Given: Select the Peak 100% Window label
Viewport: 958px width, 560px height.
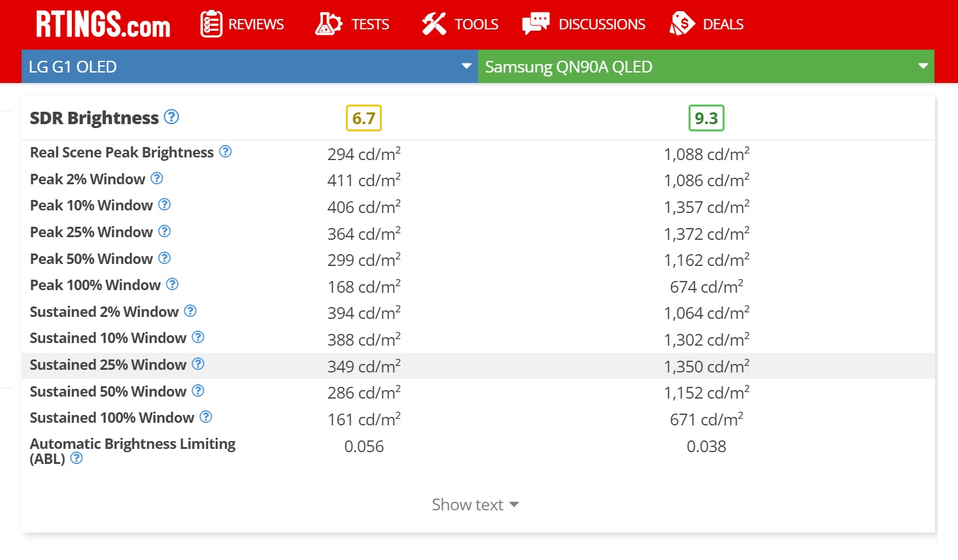Looking at the screenshot, I should 95,285.
